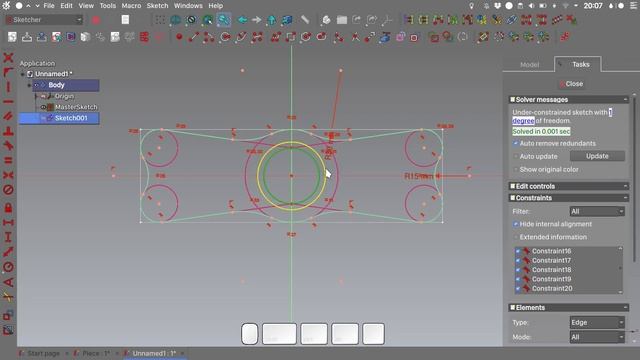Enable Show original color checkbox
Screen dimensions: 640x360
pyautogui.click(x=516, y=169)
